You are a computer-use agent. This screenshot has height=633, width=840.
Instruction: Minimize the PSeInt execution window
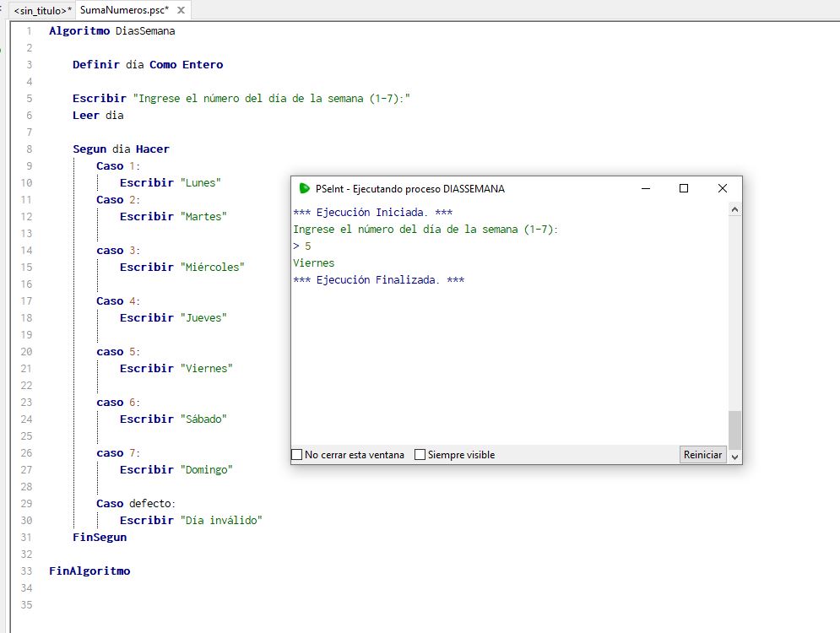[646, 188]
